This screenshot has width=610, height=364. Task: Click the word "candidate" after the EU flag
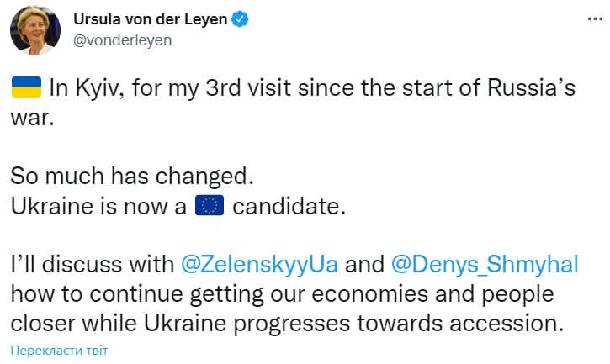tap(289, 207)
